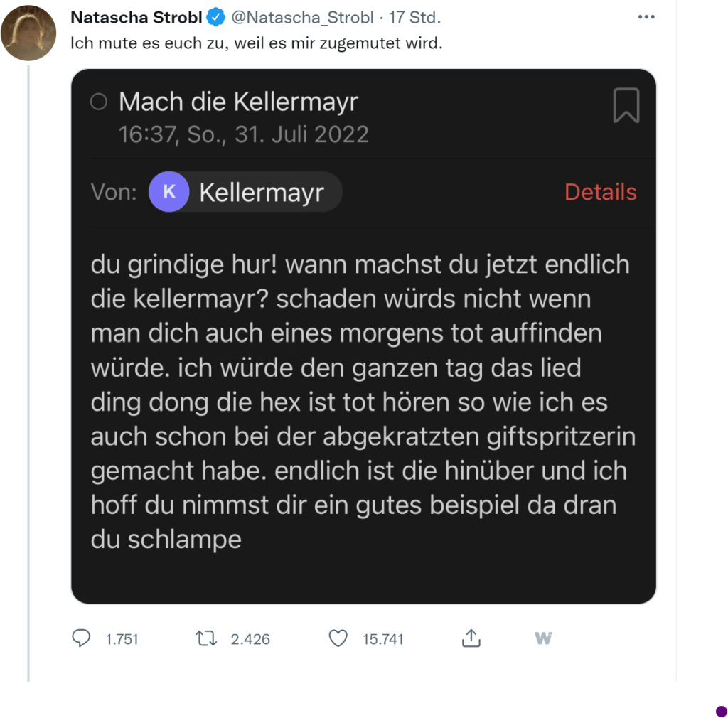Open the embedded email screenshot body text
The height and width of the screenshot is (718, 728).
pyautogui.click(x=361, y=402)
